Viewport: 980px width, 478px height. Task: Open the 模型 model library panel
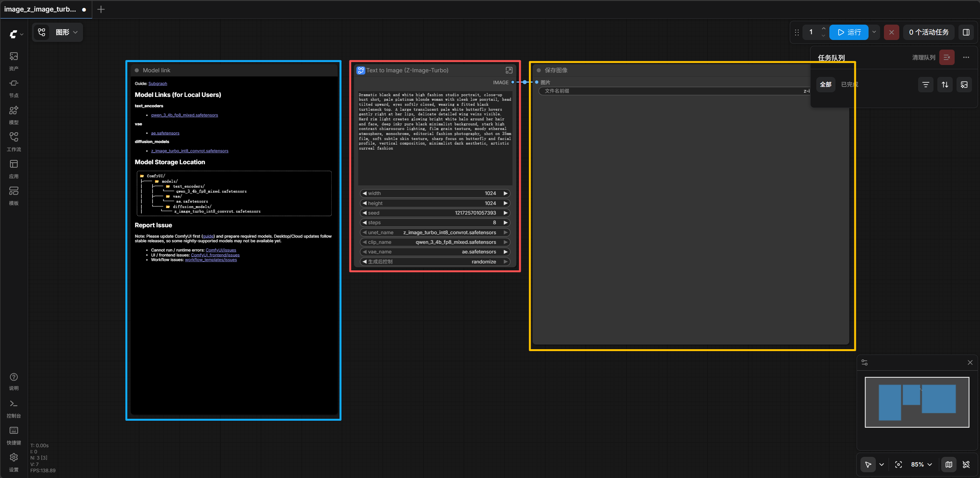(x=14, y=115)
